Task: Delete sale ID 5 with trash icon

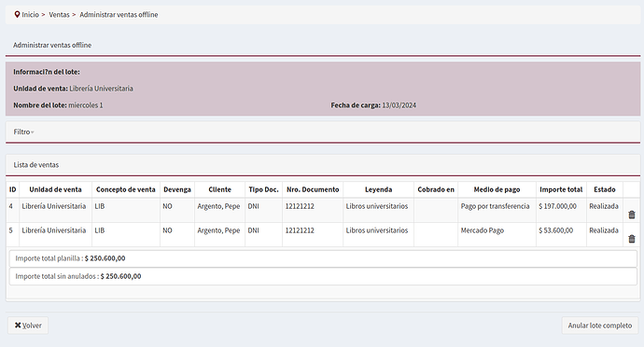Action: (x=632, y=239)
